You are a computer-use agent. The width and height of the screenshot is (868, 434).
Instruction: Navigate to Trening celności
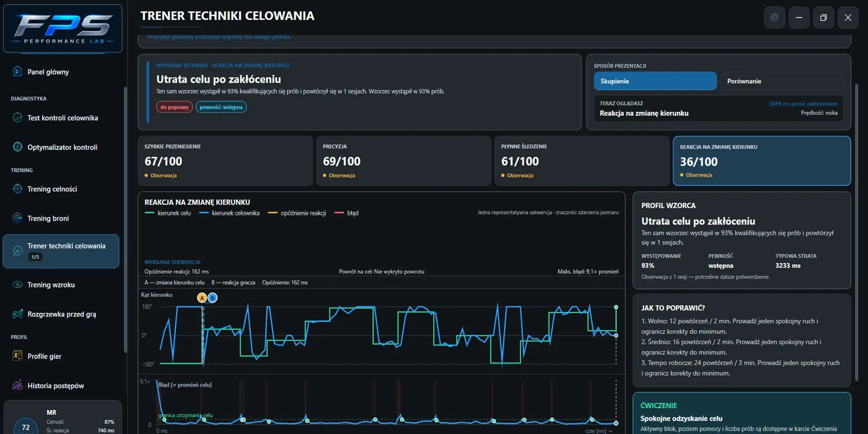[61, 189]
